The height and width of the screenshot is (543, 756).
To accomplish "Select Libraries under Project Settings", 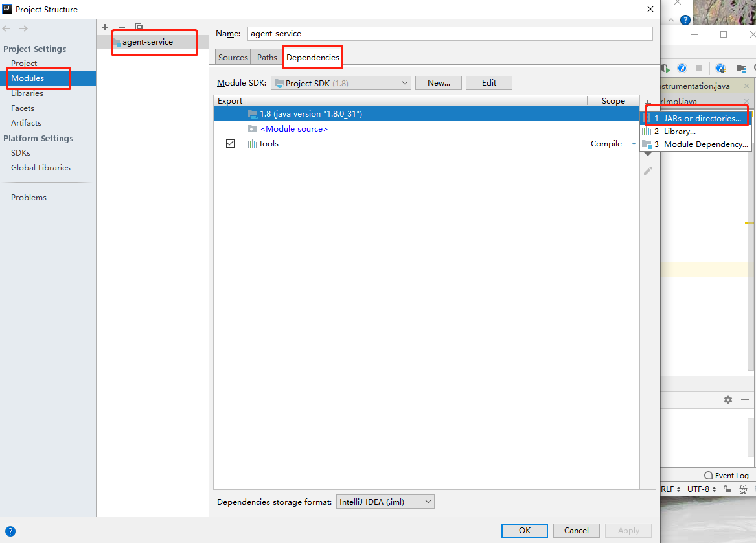I will (27, 93).
